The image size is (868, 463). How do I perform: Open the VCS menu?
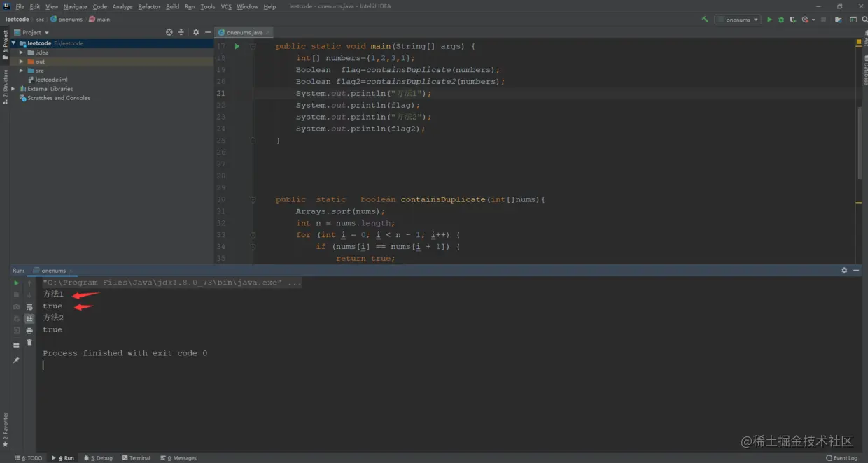pos(226,6)
